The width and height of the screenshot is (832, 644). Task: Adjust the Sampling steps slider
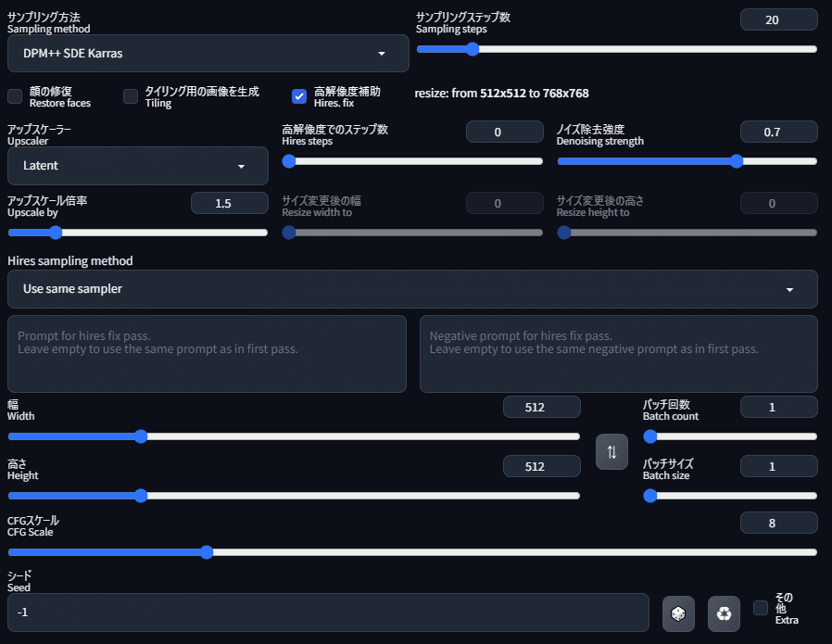[616, 49]
